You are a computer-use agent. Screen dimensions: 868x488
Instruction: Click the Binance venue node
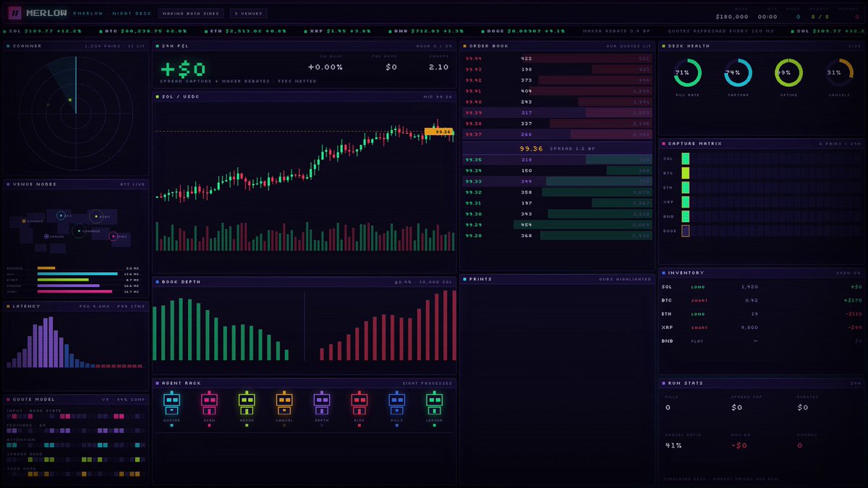pyautogui.click(x=24, y=221)
